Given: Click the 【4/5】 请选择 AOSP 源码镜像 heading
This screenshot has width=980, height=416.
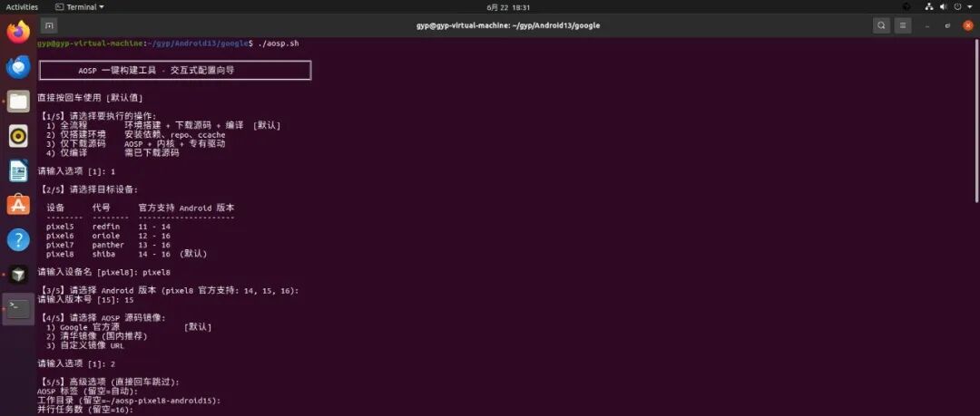Looking at the screenshot, I should [103, 318].
